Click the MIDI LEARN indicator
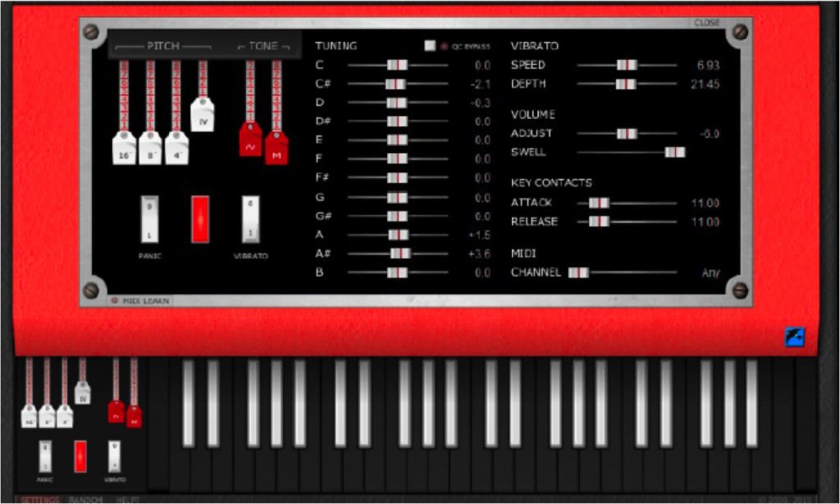 click(138, 301)
